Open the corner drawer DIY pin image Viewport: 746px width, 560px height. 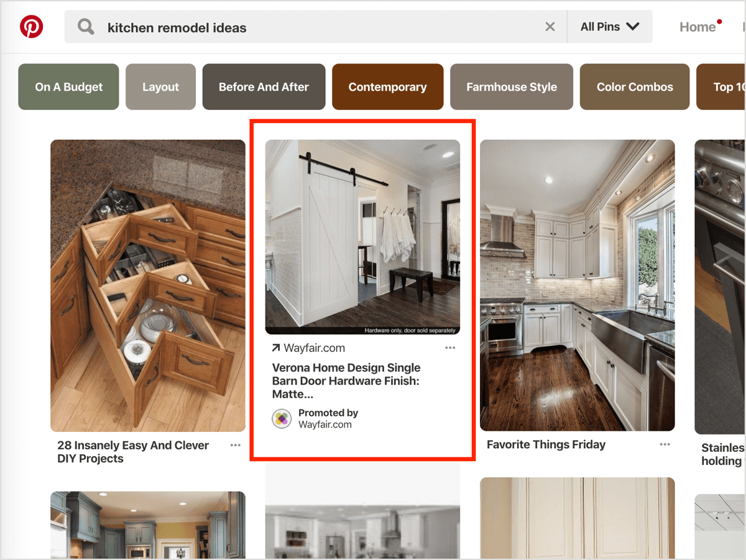coord(148,285)
